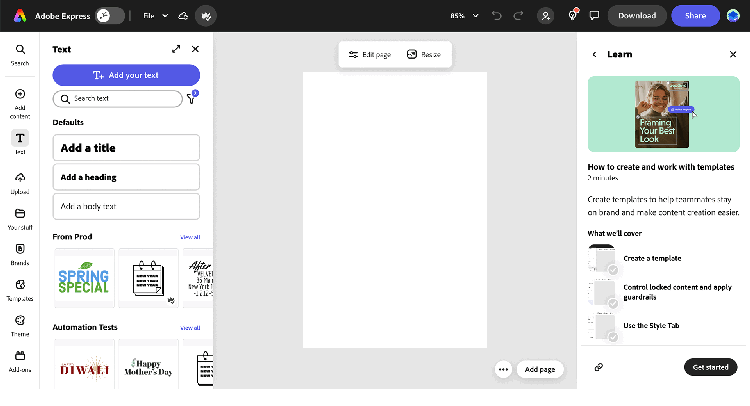The image size is (750, 406).
Task: Open Templates in the left sidebar
Action: tap(20, 290)
